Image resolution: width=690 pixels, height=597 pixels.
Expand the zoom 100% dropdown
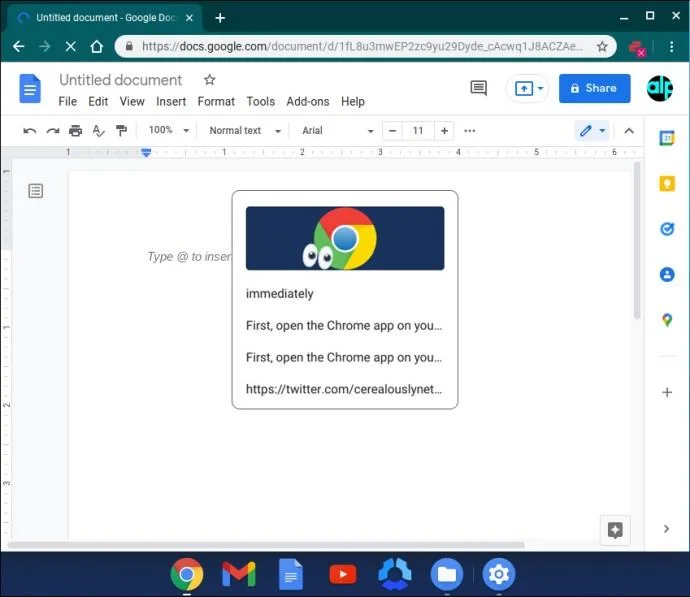click(169, 130)
